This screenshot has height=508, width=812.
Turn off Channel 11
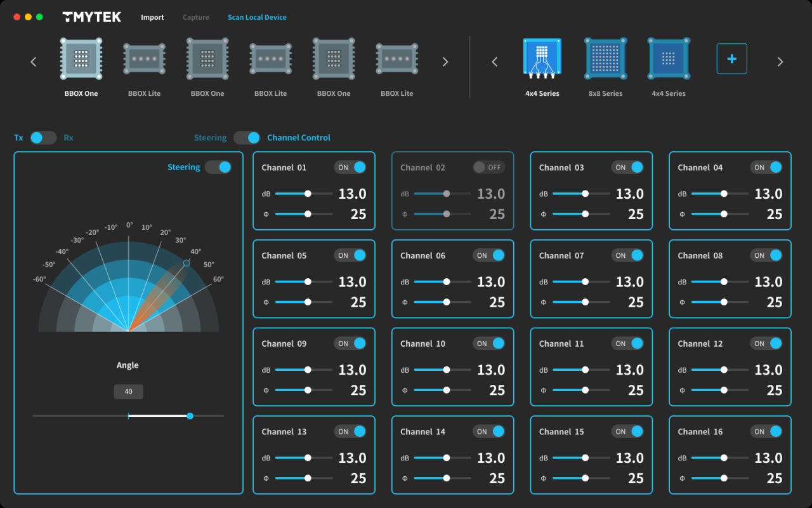pos(628,343)
